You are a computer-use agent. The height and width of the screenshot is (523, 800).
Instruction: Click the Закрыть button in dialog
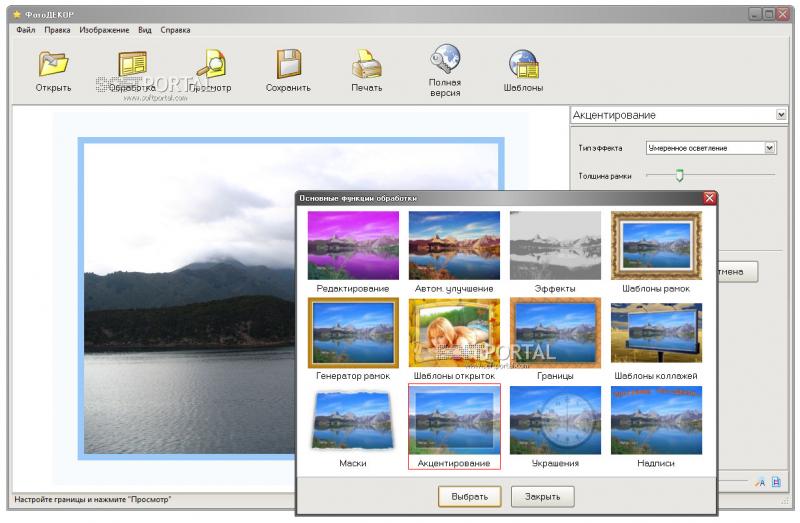tap(542, 496)
